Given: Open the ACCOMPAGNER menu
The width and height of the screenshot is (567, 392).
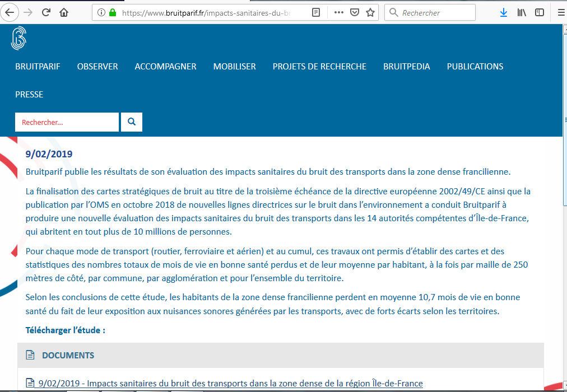Looking at the screenshot, I should (x=166, y=67).
